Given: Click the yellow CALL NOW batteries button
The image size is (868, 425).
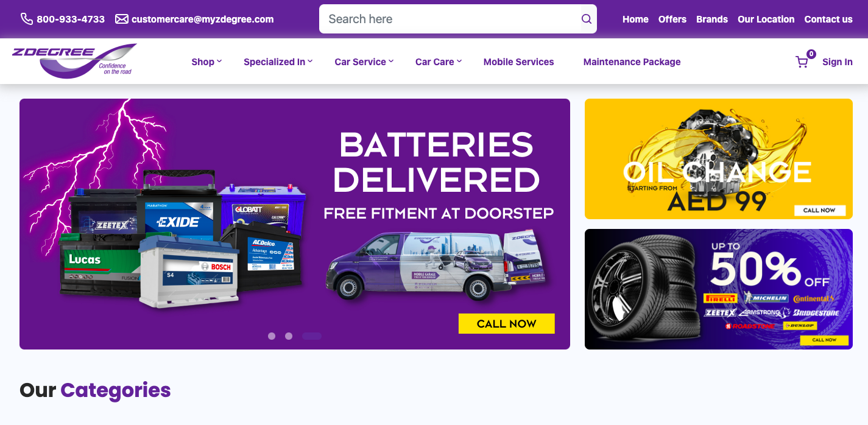Looking at the screenshot, I should coord(507,323).
